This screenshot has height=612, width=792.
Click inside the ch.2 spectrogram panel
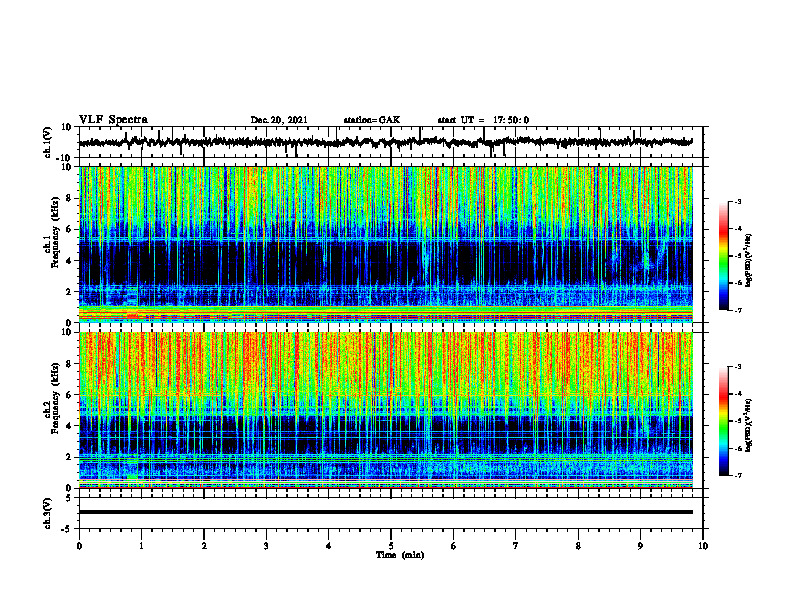tap(386, 410)
